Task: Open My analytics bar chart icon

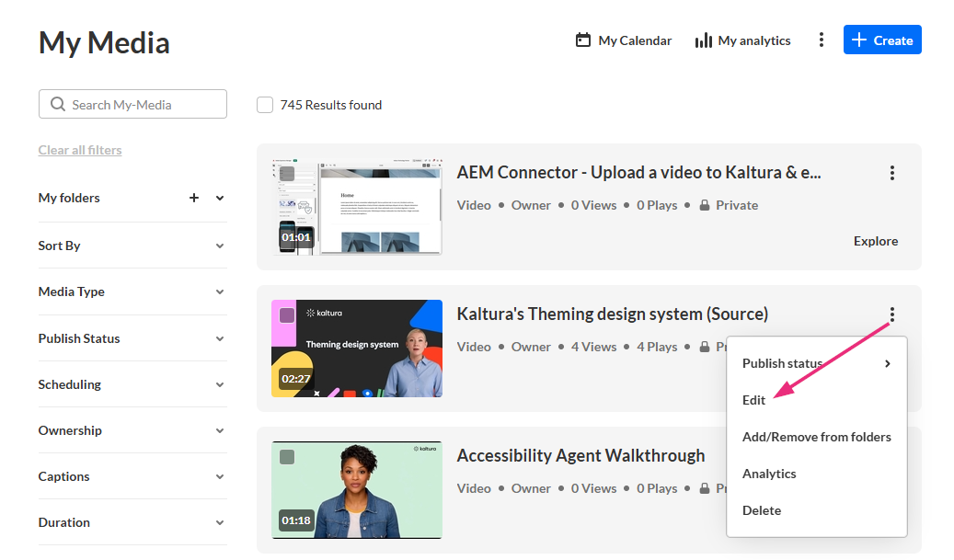Action: [704, 40]
